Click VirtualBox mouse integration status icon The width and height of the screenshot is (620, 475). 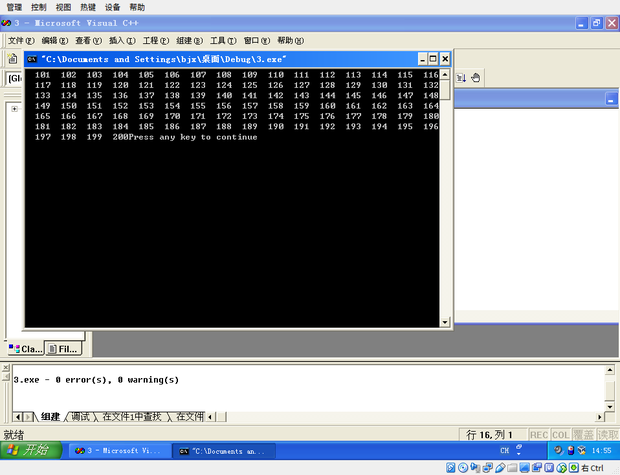(561, 468)
